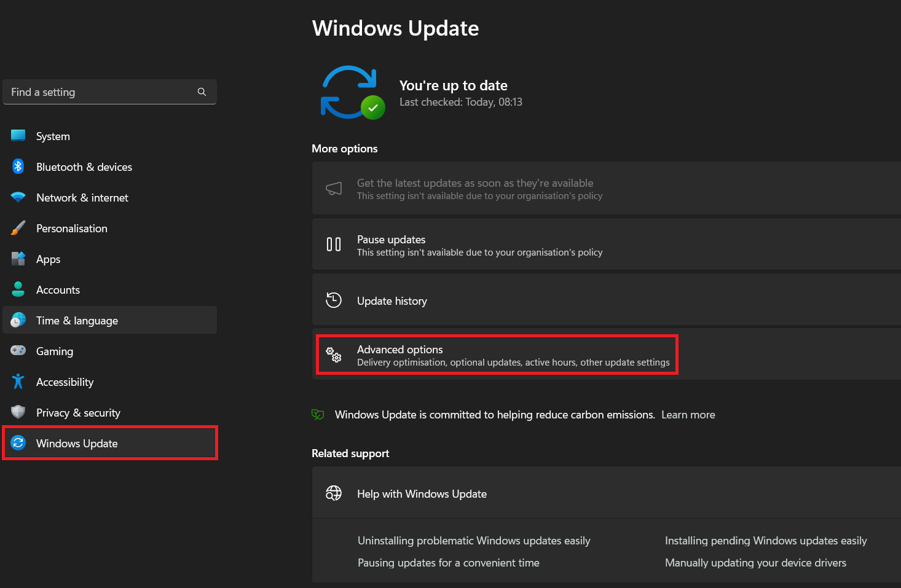901x588 pixels.
Task: Click the Personalisation paintbrush icon
Action: [x=18, y=228]
